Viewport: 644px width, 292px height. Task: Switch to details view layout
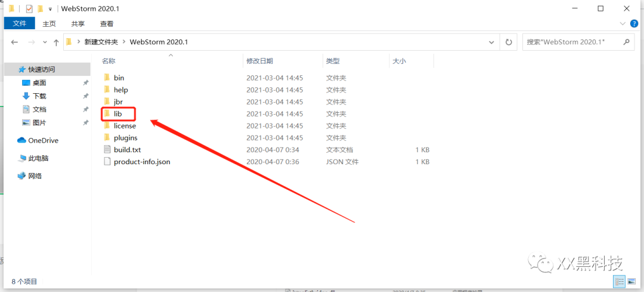[x=620, y=281]
